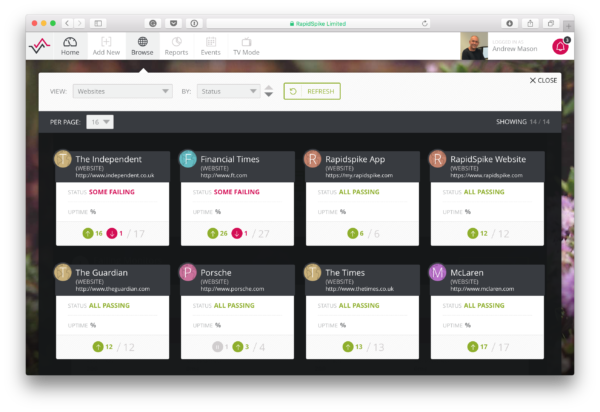600x412 pixels.
Task: Open The Times website card
Action: pos(362,312)
